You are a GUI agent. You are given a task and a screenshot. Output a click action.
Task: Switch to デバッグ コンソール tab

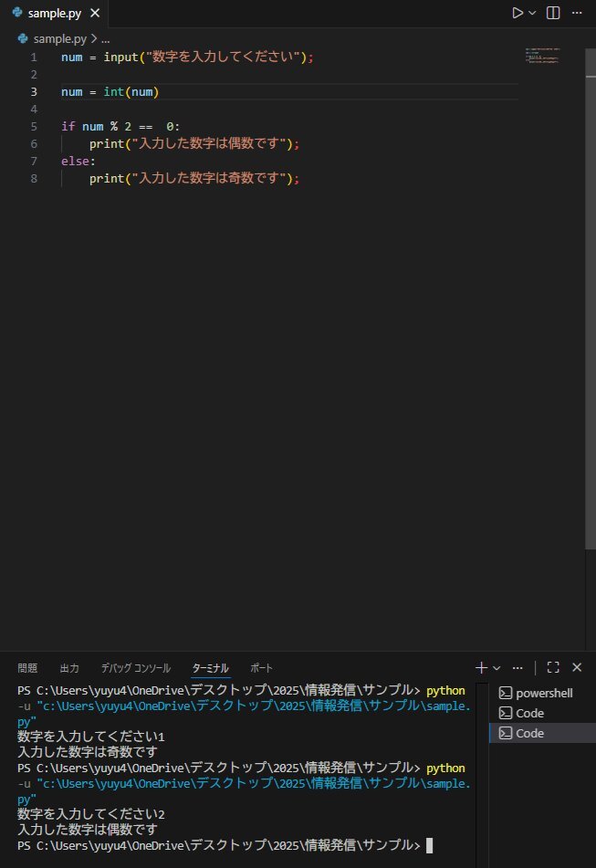pos(135,668)
